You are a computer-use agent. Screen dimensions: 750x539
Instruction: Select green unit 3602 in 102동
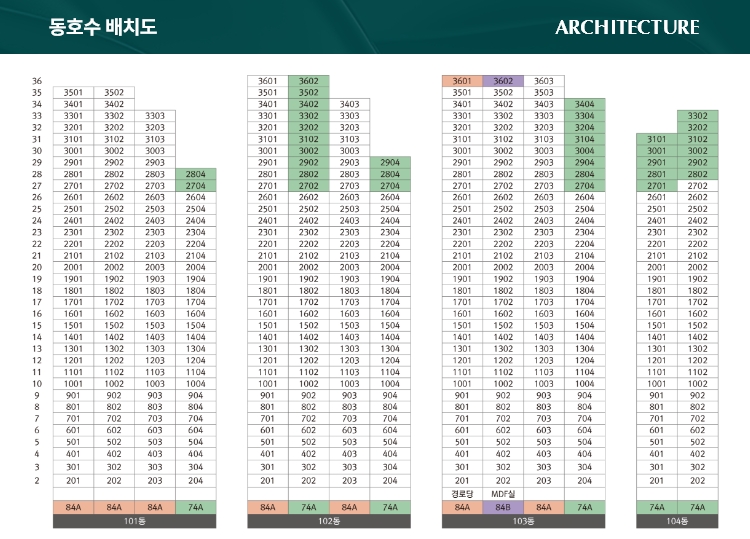click(309, 81)
